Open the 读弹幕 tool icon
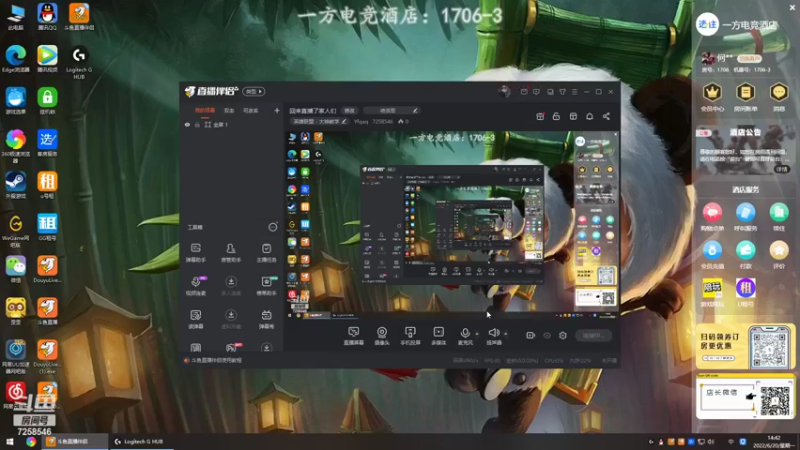 [x=195, y=319]
